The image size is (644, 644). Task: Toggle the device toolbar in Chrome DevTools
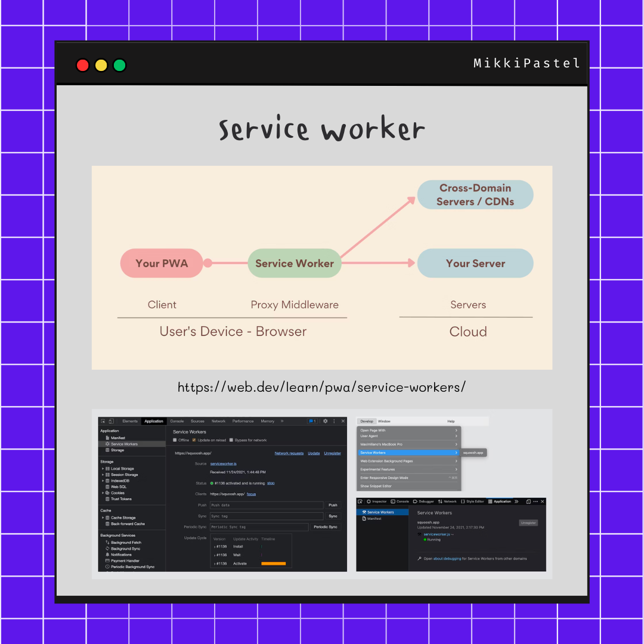(x=112, y=421)
